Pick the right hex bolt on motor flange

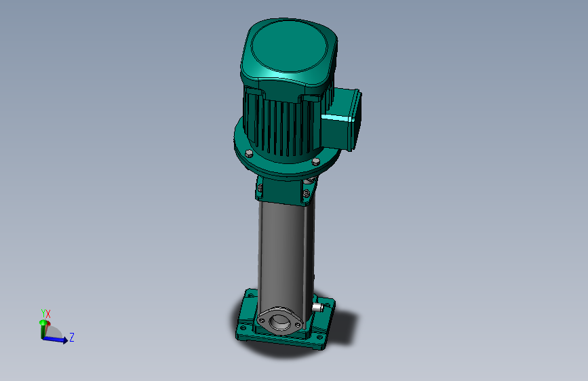316,161
